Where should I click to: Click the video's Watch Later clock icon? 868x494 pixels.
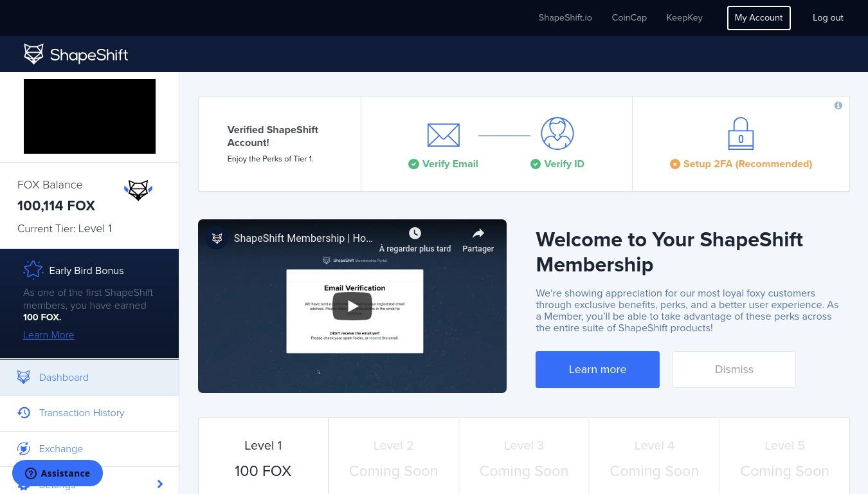415,233
